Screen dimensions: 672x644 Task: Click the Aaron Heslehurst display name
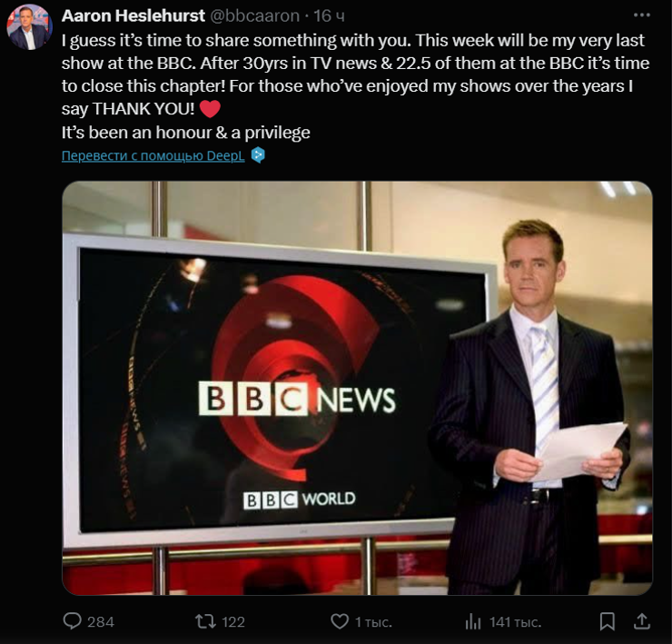133,15
